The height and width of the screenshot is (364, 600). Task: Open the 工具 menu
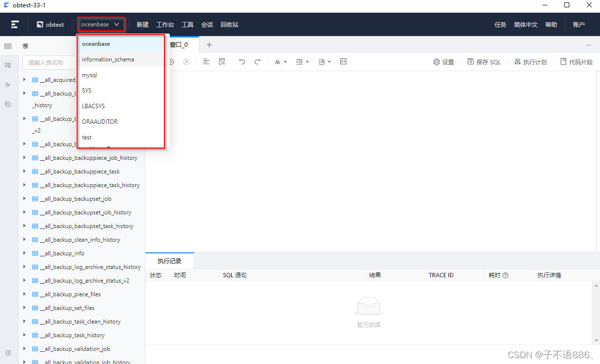click(x=188, y=24)
